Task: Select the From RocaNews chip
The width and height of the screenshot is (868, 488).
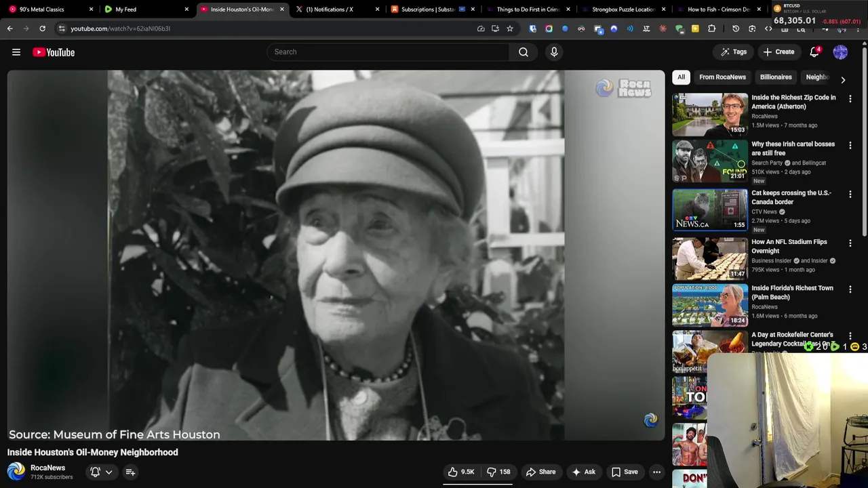Action: [x=722, y=77]
